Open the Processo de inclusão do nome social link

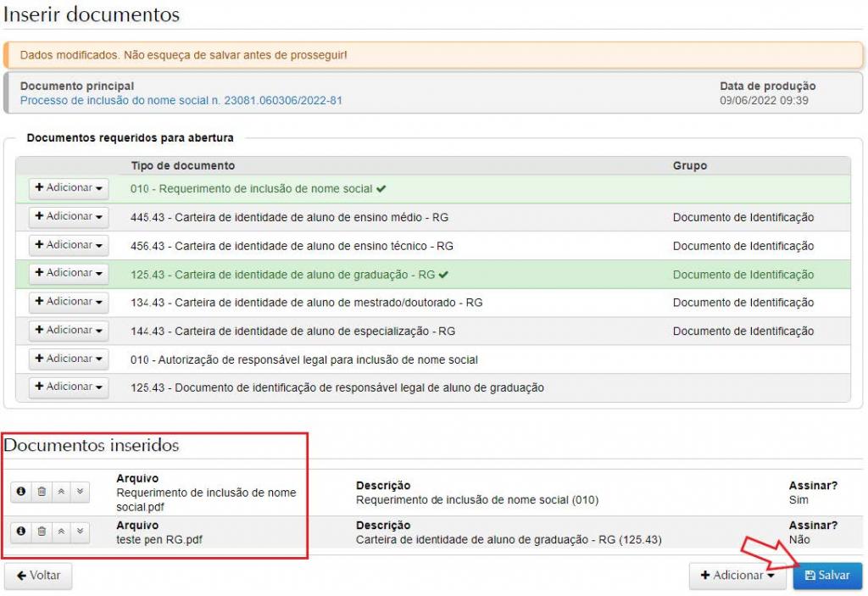pos(181,101)
